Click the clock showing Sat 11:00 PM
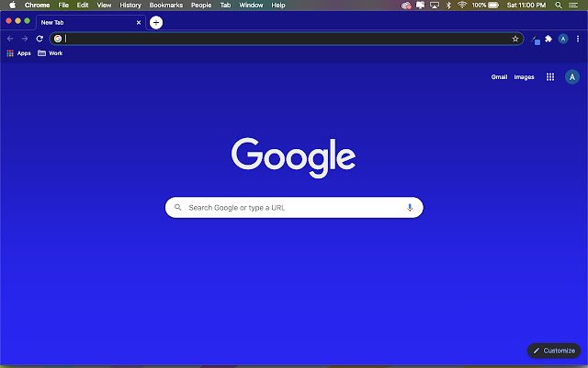588x368 pixels. tap(526, 5)
